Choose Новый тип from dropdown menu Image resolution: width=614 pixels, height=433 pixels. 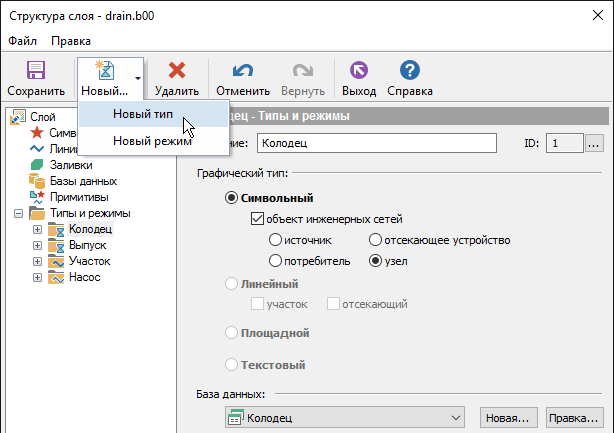coord(143,114)
